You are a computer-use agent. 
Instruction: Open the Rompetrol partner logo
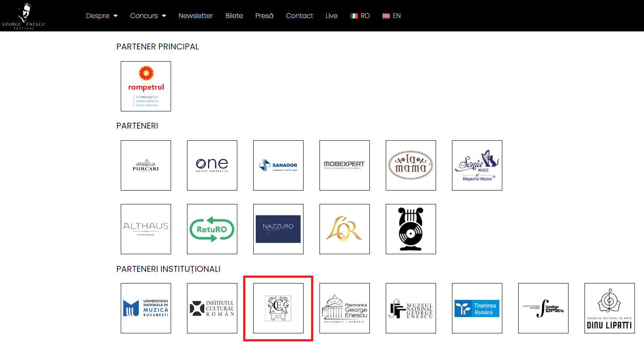tap(146, 86)
